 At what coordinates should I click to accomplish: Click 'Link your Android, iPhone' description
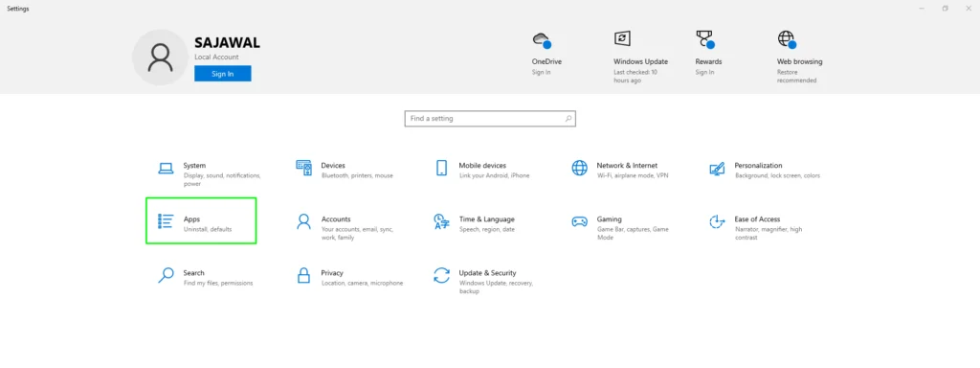point(494,176)
